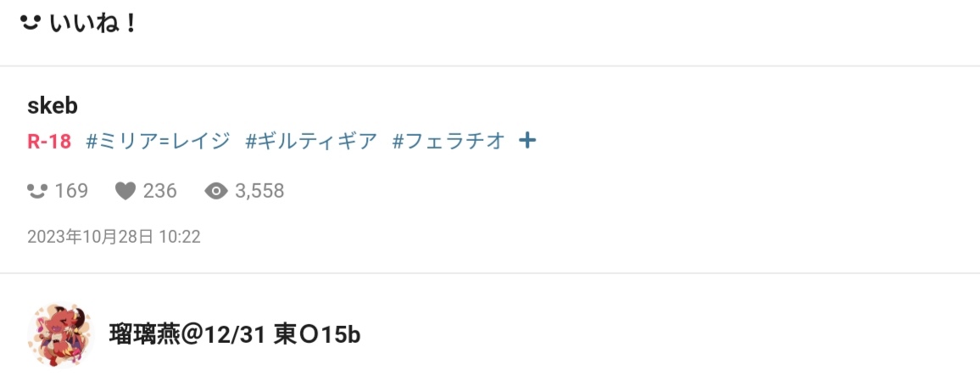
Task: Click the 東O15b part of the username
Action: click(318, 334)
